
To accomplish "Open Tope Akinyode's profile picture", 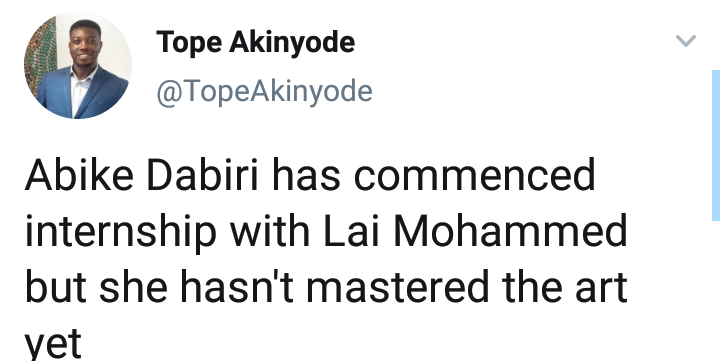I will [x=78, y=66].
